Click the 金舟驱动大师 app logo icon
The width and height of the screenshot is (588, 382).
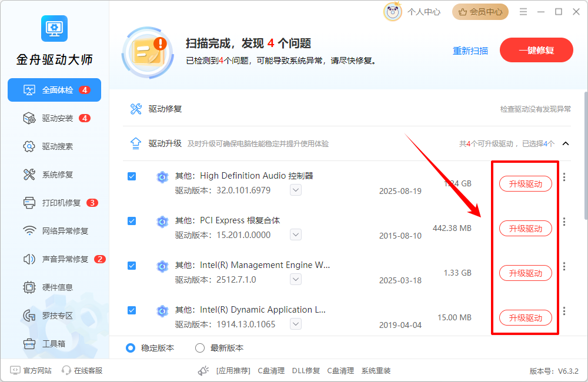click(54, 28)
